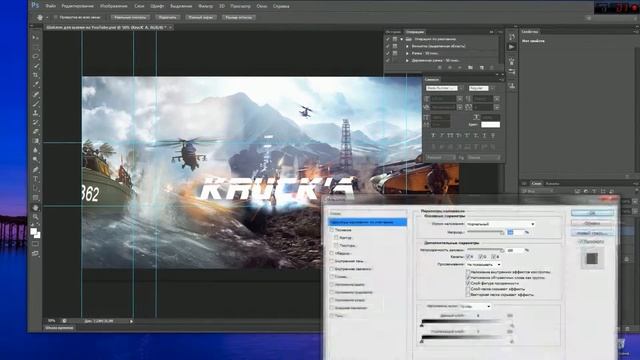The image size is (640, 360).
Task: Select the Quick Selection tool
Action: (x=36, y=66)
